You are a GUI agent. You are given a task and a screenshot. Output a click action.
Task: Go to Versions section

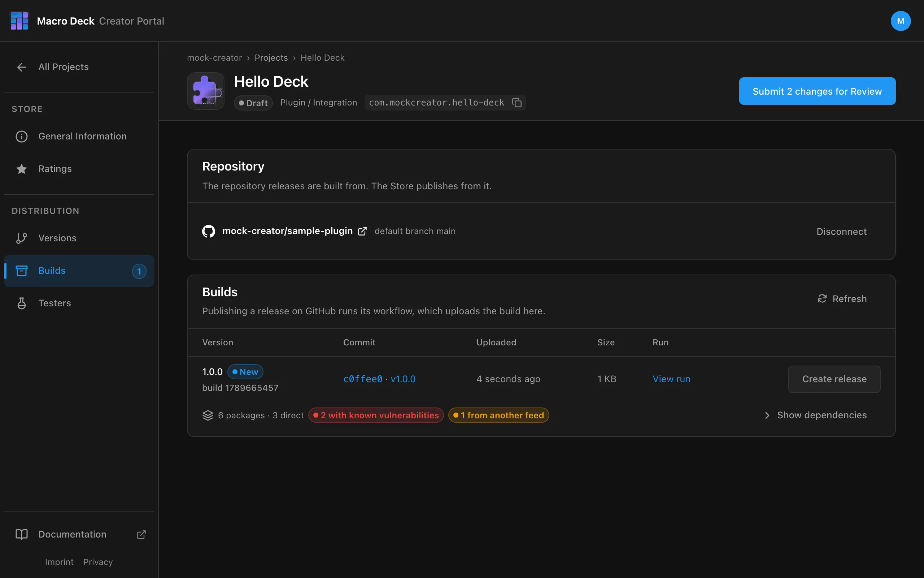(79, 238)
